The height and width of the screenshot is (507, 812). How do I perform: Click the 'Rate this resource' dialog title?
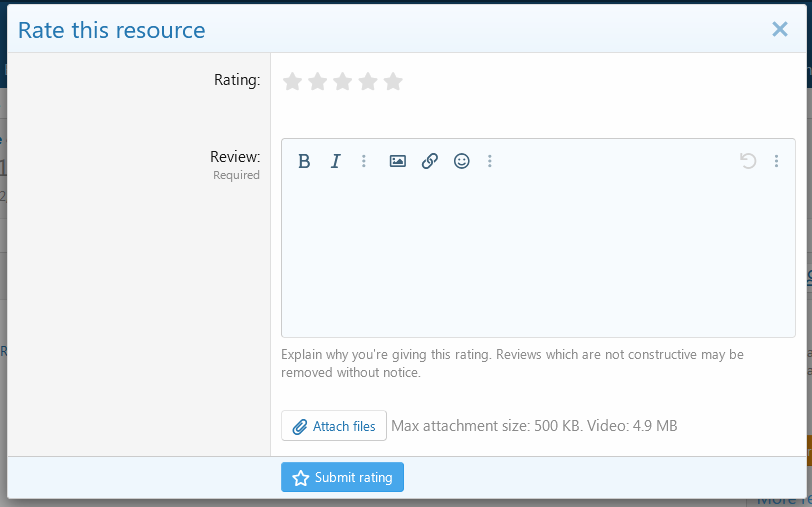112,30
